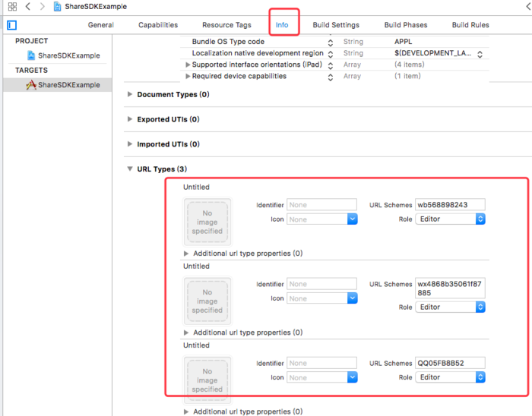This screenshot has width=532, height=416.
Task: Open the key stepper for Localization native development region
Action: pyautogui.click(x=331, y=54)
